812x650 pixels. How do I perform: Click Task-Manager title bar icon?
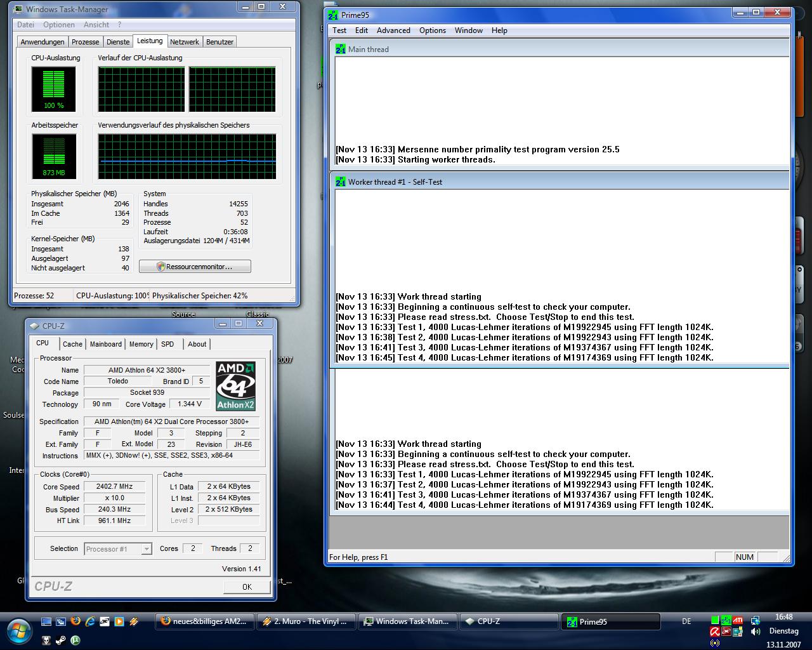[x=18, y=9]
